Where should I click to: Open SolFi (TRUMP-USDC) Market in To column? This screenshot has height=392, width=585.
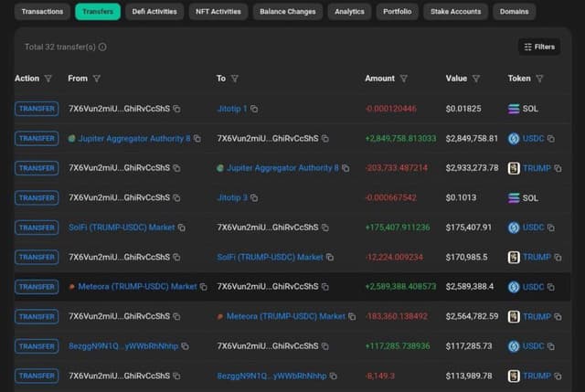point(271,258)
